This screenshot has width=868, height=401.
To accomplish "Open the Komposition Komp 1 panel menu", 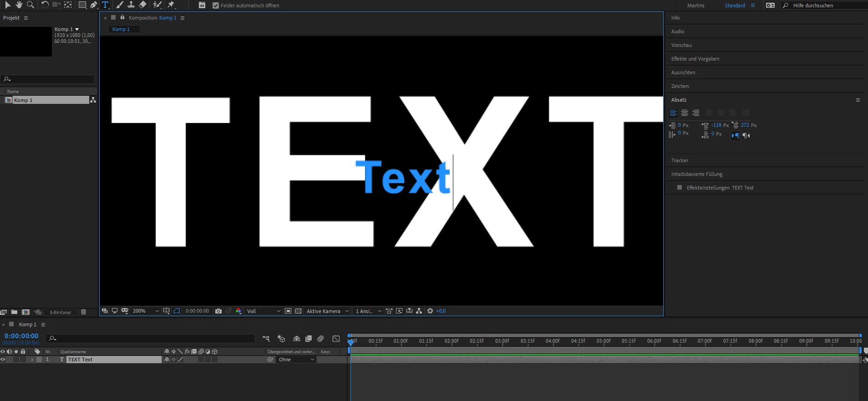I will [x=183, y=18].
